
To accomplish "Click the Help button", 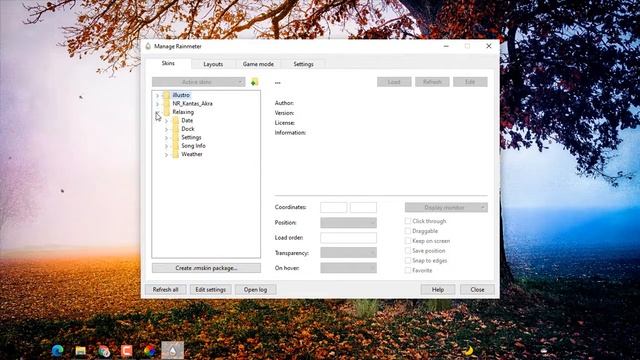I will [x=438, y=289].
